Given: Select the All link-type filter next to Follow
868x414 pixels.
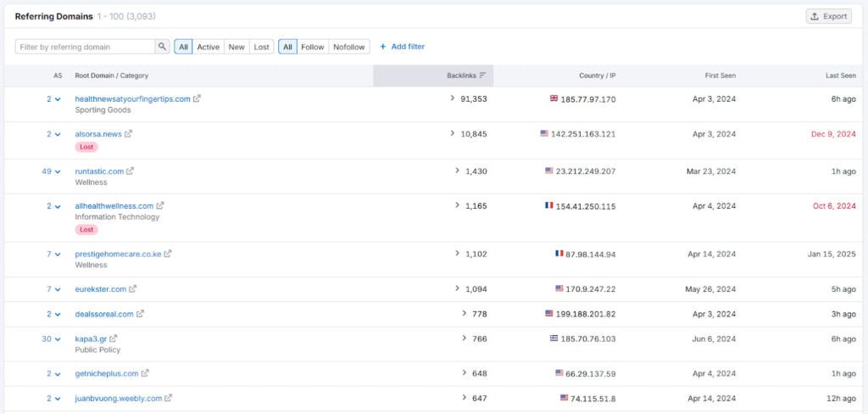Looking at the screenshot, I should pos(287,47).
